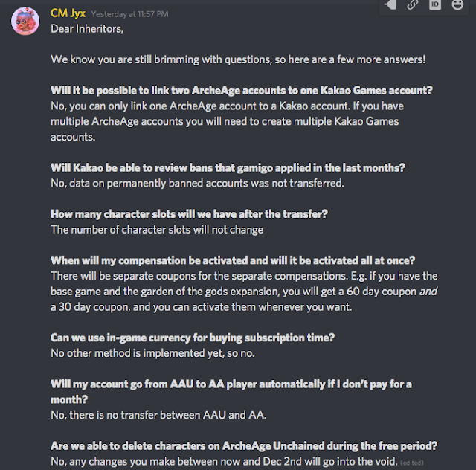The image size is (476, 470).
Task: Open CM Jyx's profile avatar
Action: [25, 22]
